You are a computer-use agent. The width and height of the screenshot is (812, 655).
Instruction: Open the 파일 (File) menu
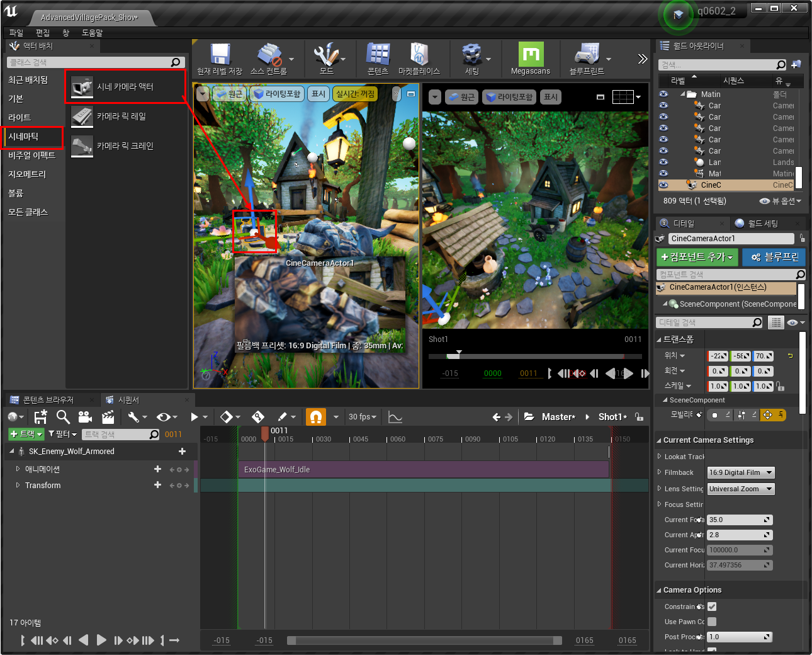point(16,33)
